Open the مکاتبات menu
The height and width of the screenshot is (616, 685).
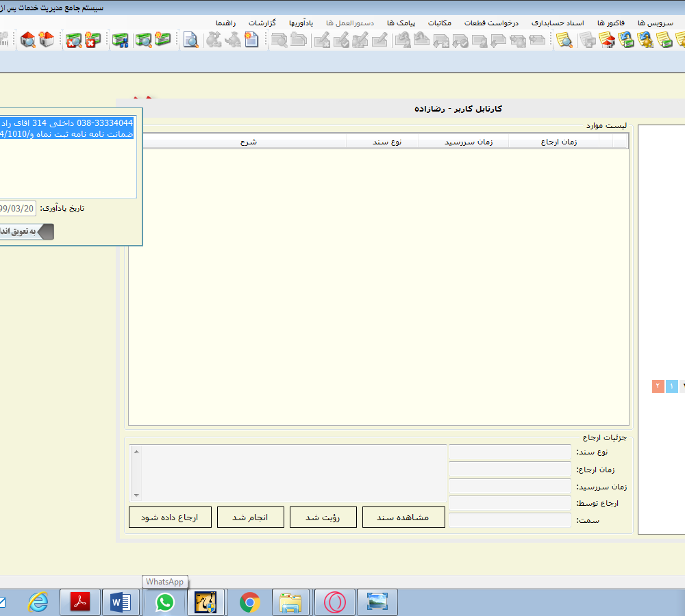coord(439,23)
